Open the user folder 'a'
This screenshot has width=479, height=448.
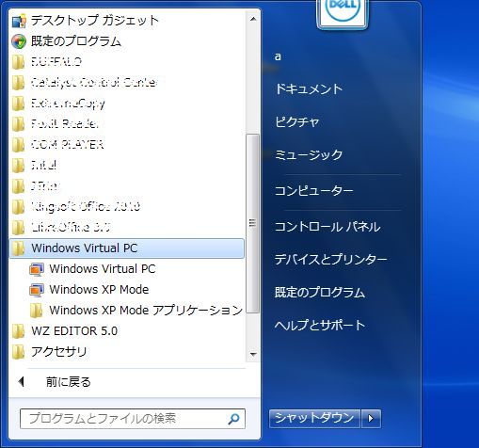(x=278, y=56)
